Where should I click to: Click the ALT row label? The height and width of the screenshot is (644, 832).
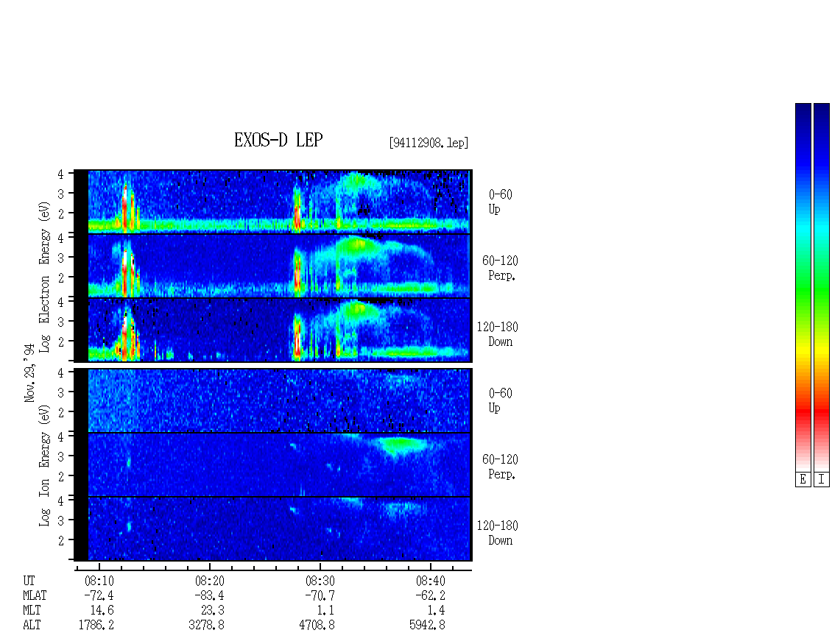point(32,625)
